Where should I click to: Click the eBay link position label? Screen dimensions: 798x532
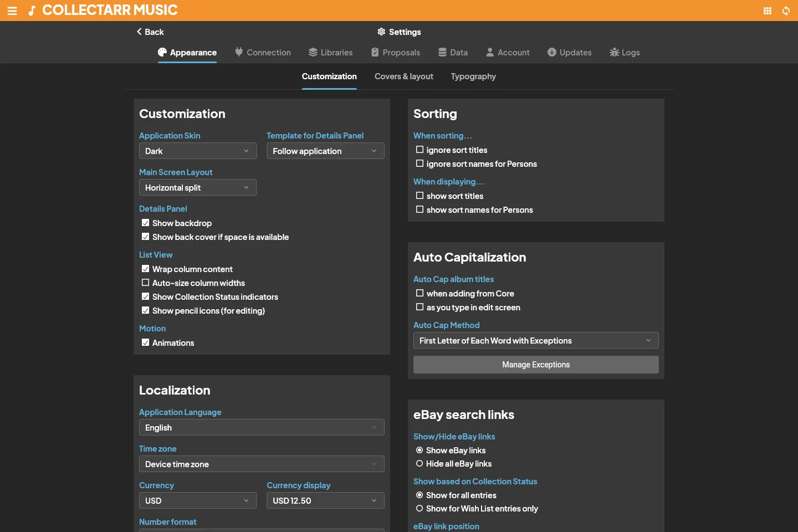pos(446,526)
